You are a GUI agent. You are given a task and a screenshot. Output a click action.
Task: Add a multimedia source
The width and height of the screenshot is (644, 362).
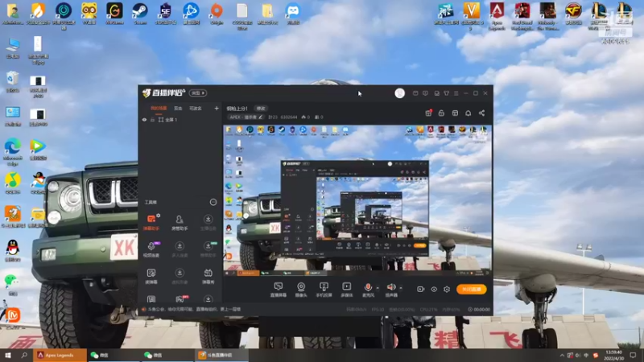point(347,290)
